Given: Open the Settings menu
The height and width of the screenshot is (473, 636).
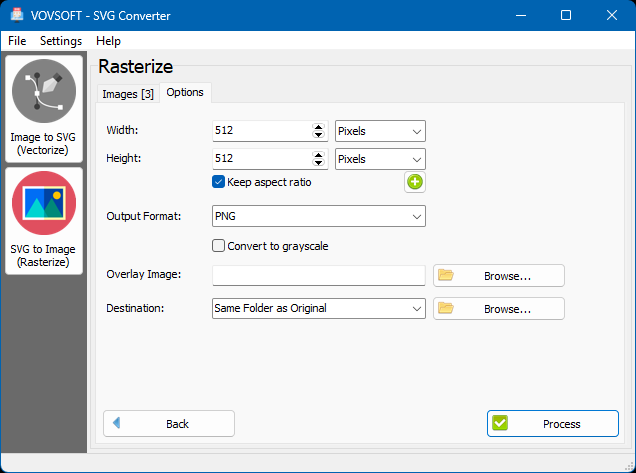Looking at the screenshot, I should (61, 41).
